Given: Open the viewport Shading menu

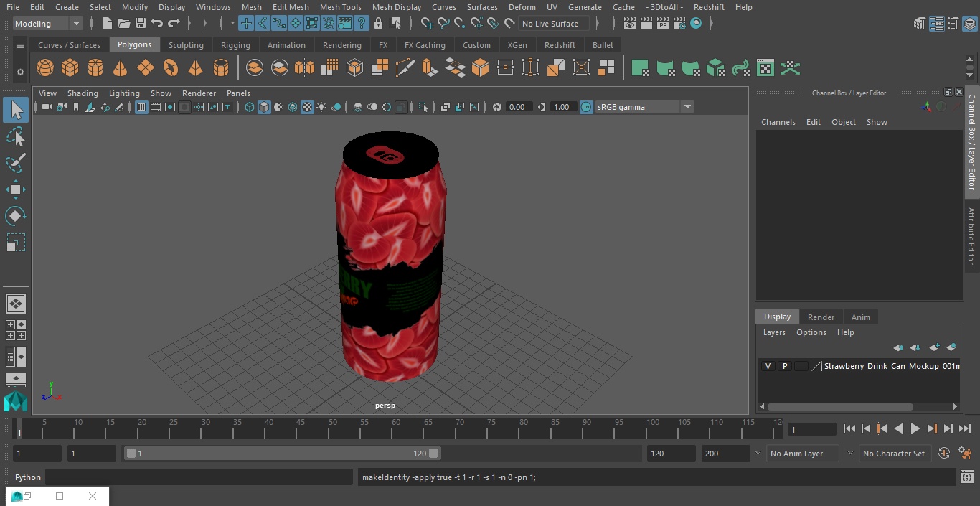Looking at the screenshot, I should coord(83,93).
